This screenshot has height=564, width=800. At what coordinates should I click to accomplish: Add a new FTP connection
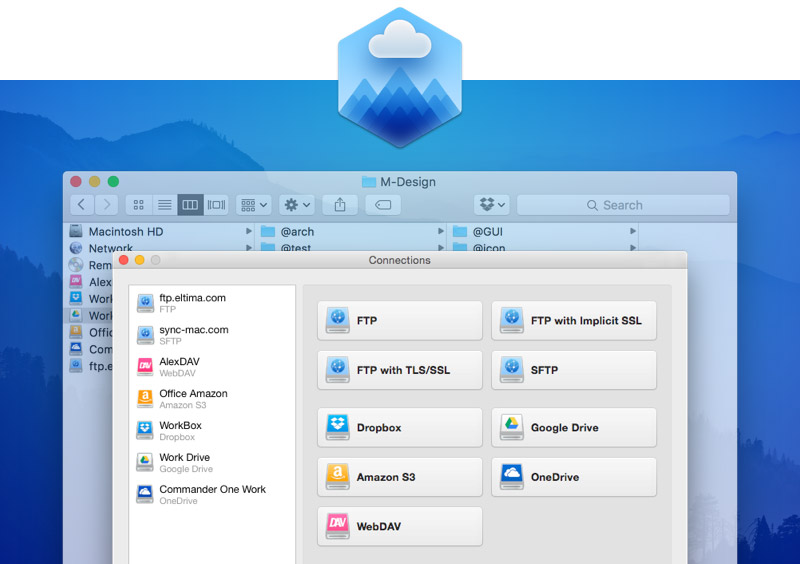pyautogui.click(x=399, y=321)
